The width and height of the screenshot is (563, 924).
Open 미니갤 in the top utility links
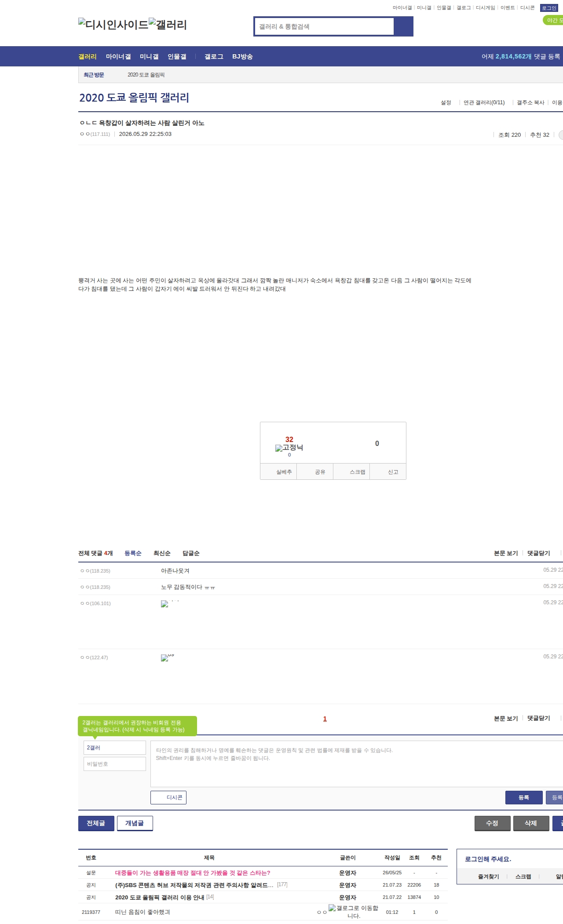[x=424, y=8]
